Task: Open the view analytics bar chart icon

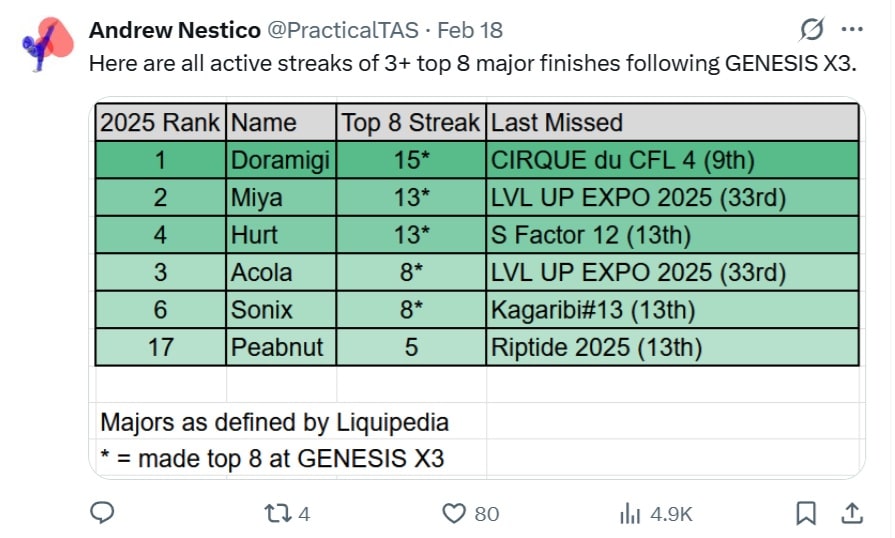Action: [630, 513]
